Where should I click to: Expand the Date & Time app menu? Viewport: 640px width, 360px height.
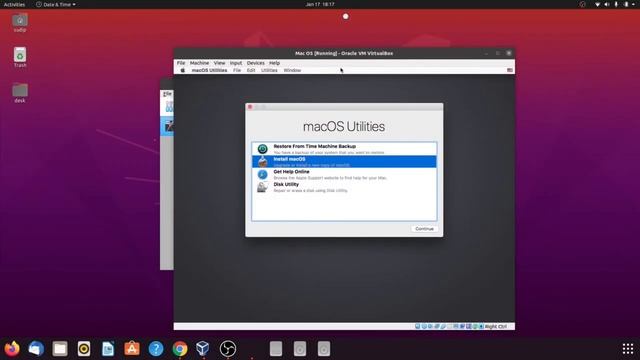56,4
